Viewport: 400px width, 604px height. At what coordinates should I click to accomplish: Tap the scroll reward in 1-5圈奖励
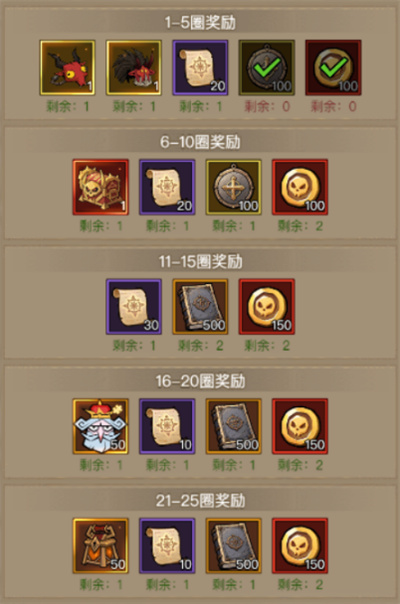[x=200, y=68]
